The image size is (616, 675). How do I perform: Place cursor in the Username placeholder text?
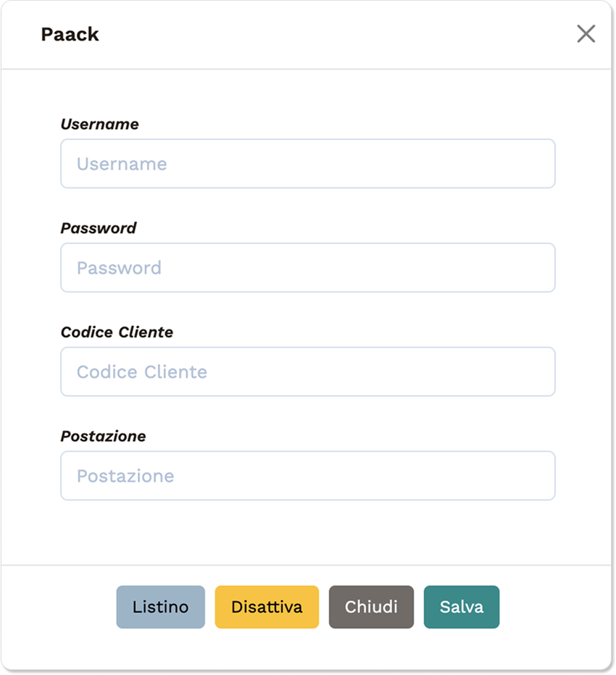pyautogui.click(x=122, y=164)
